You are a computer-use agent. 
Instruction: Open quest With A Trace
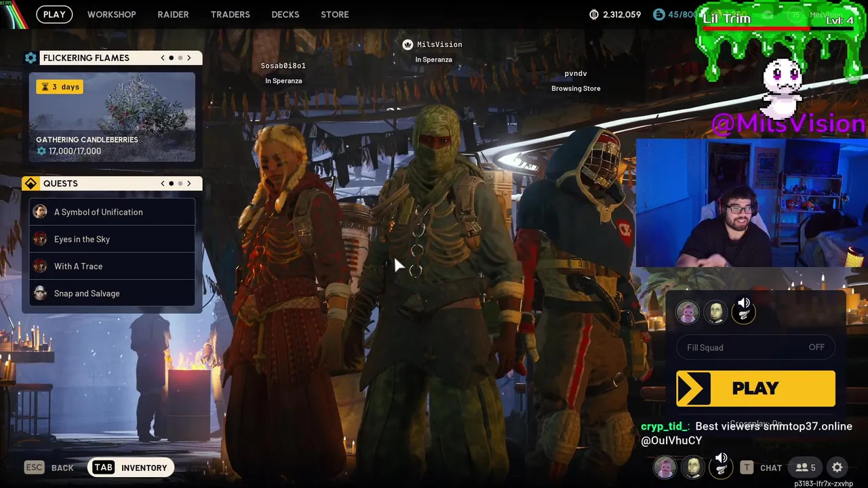[x=112, y=266]
